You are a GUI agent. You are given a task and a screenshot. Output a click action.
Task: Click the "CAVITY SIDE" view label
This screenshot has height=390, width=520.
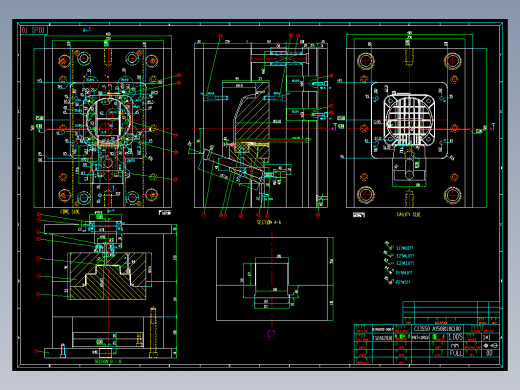pos(408,214)
